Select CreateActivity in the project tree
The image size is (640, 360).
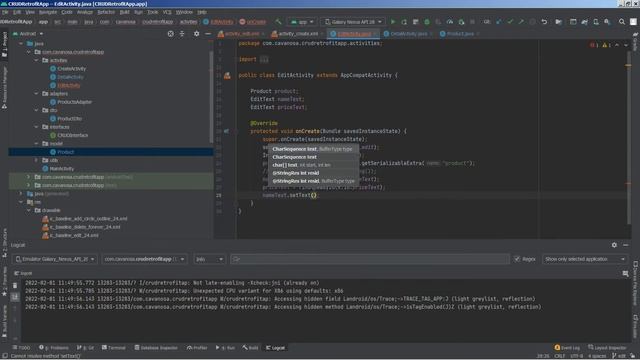click(71, 69)
